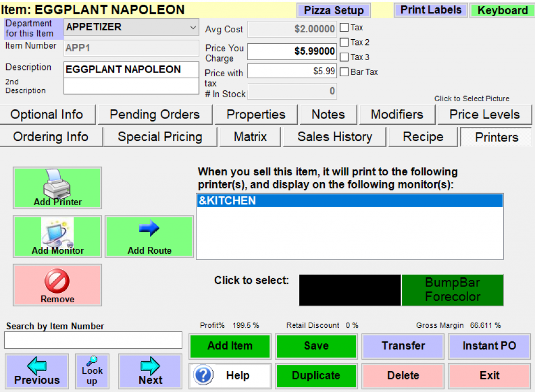535x392 pixels.
Task: Enable the Tax checkbox
Action: click(x=344, y=27)
